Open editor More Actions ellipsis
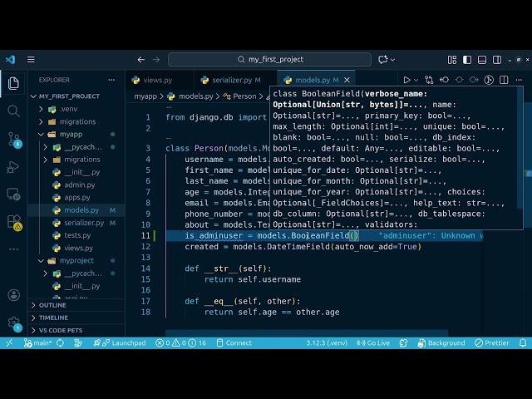The image size is (532, 399). point(519,80)
